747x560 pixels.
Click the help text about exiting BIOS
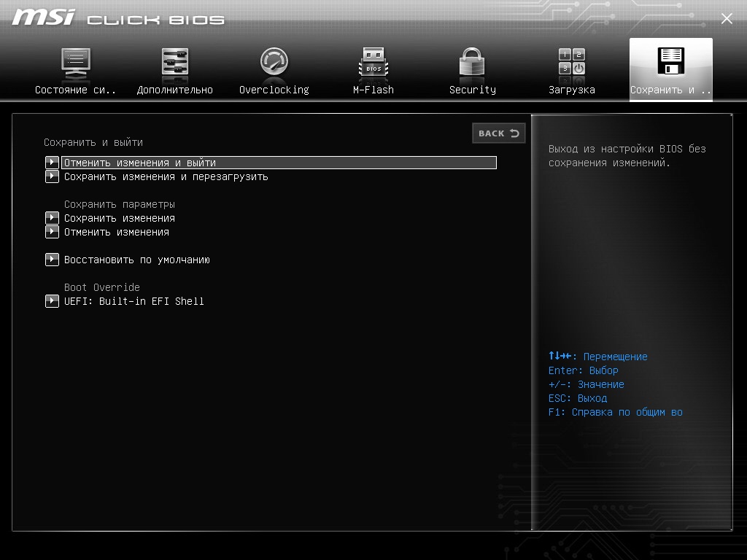627,156
